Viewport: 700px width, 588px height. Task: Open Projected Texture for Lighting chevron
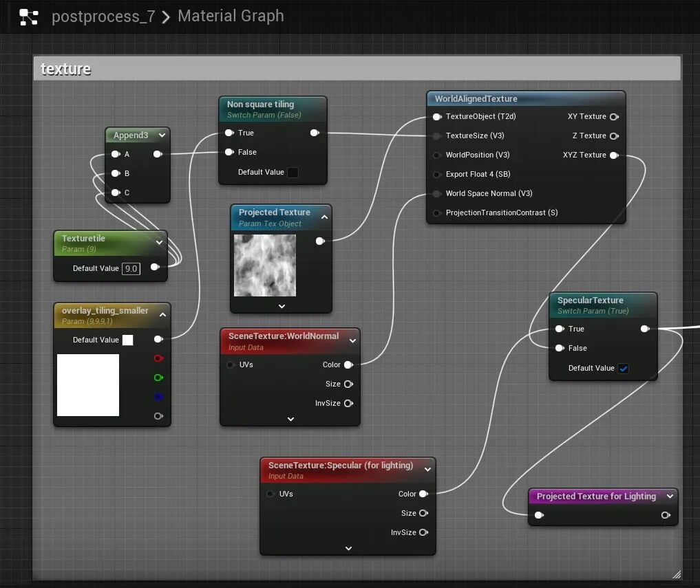[670, 496]
